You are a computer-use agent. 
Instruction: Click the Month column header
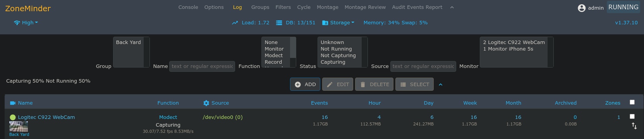513,103
